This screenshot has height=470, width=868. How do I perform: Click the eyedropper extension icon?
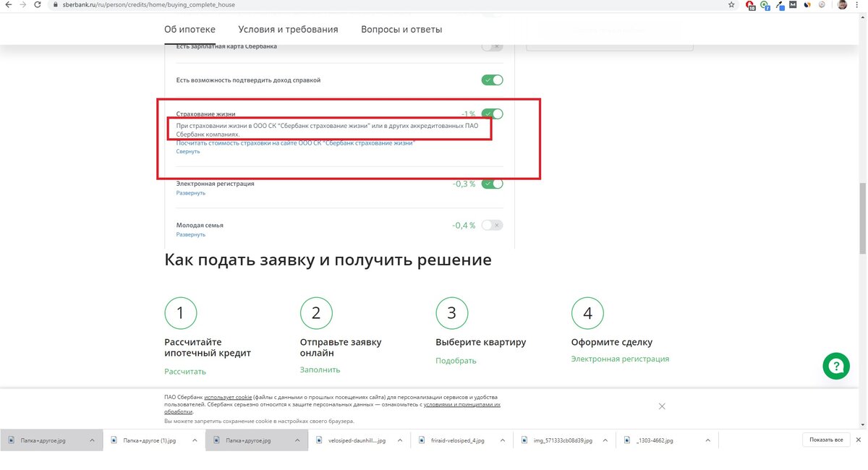(x=780, y=4)
